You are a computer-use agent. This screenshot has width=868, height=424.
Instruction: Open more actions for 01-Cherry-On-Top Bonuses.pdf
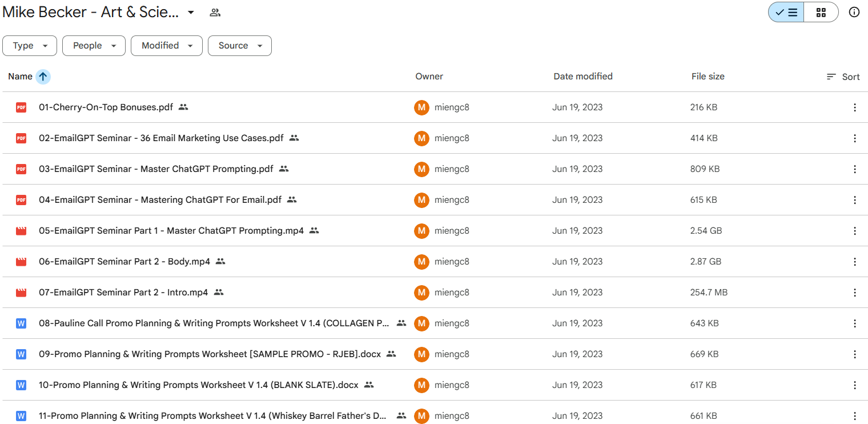point(854,107)
